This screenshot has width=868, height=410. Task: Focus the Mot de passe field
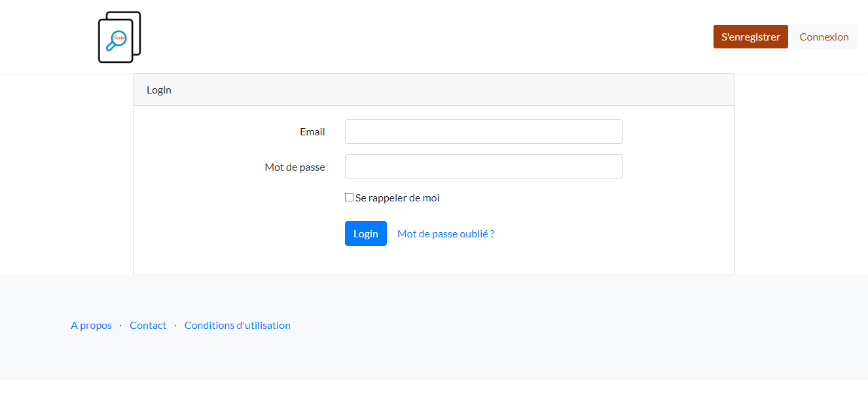coord(484,167)
